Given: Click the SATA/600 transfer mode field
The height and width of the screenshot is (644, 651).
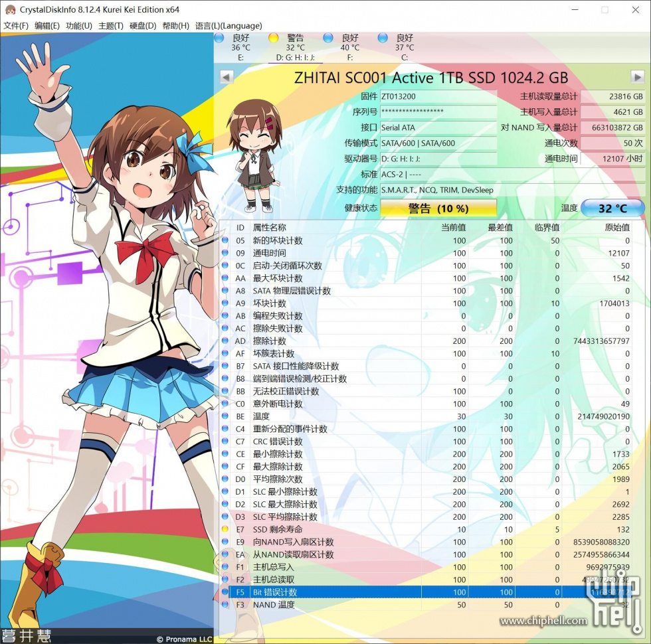Looking at the screenshot, I should 438,143.
